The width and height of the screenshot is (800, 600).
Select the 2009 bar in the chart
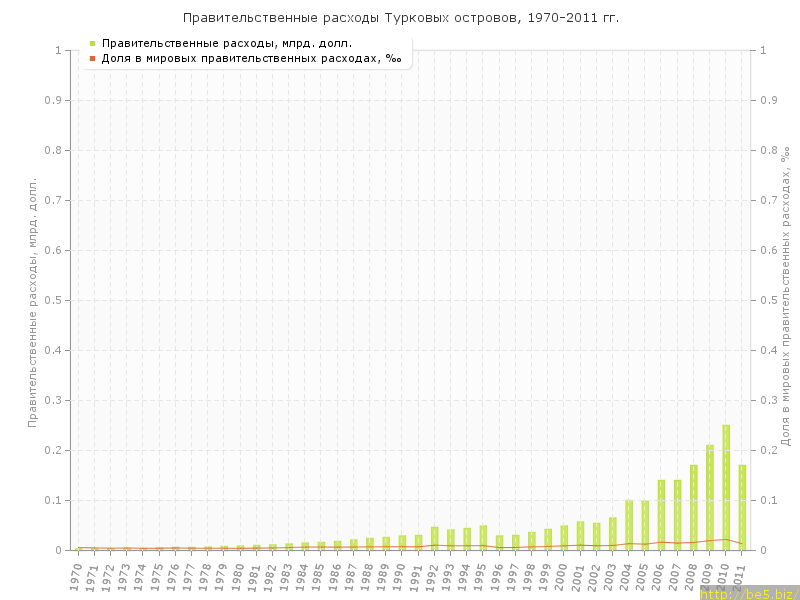coord(710,497)
